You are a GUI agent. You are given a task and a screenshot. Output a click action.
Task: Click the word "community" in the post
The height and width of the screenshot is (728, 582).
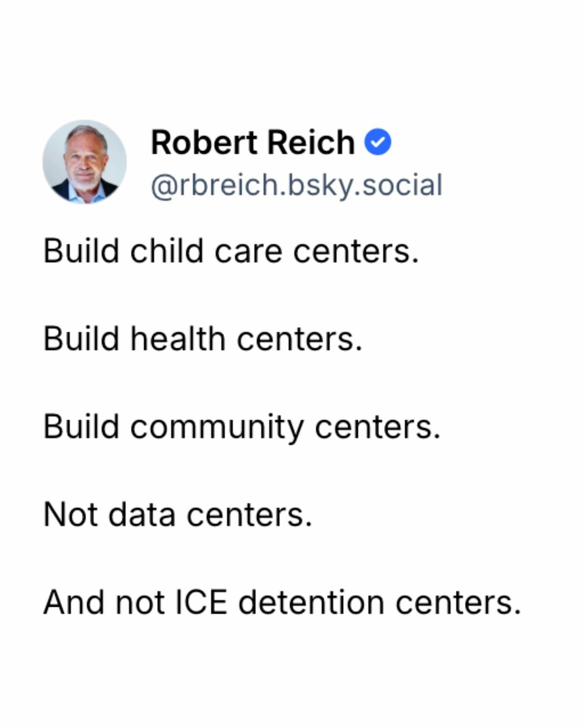[x=217, y=427]
